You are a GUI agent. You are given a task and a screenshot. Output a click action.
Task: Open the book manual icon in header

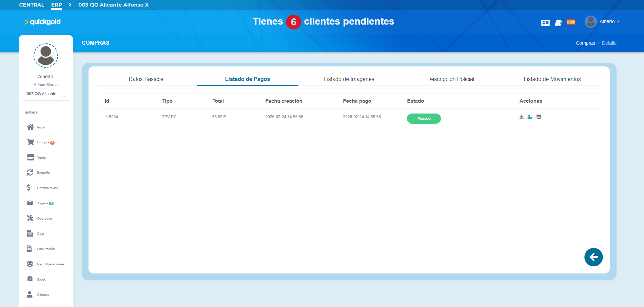[x=558, y=23]
